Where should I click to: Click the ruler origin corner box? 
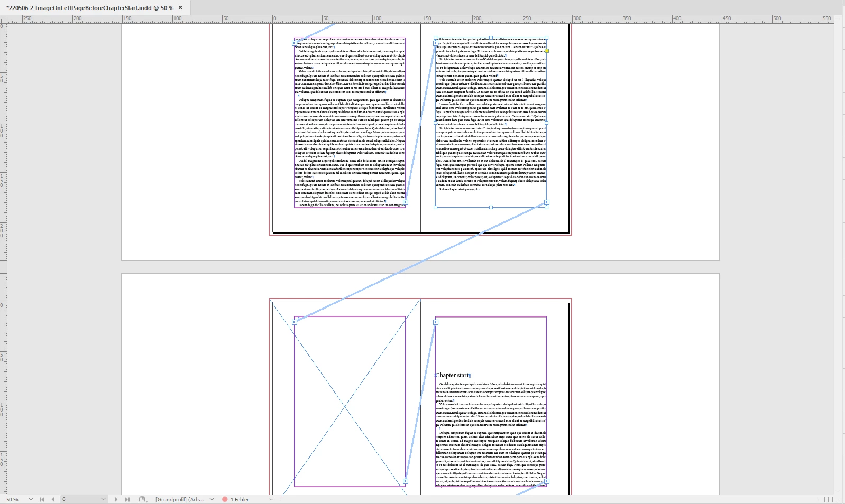point(3,19)
